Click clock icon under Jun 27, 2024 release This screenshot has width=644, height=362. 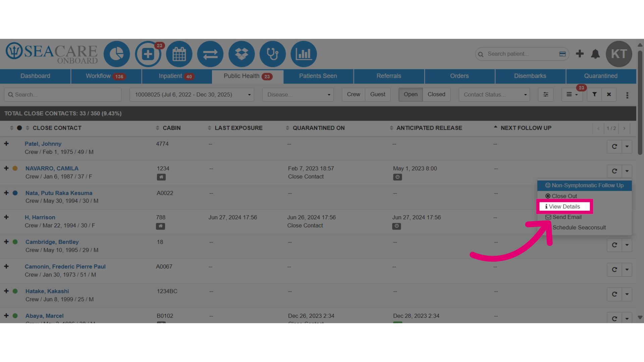click(396, 226)
